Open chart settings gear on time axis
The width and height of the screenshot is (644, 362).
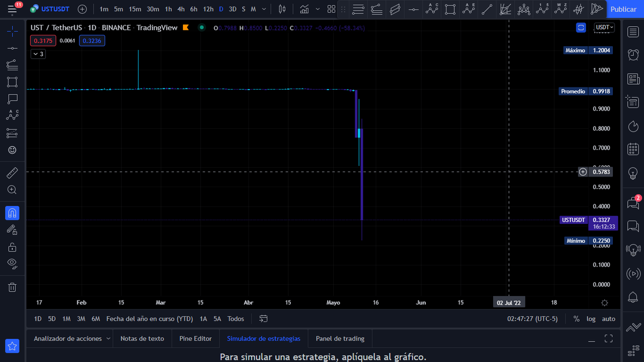pos(605,303)
